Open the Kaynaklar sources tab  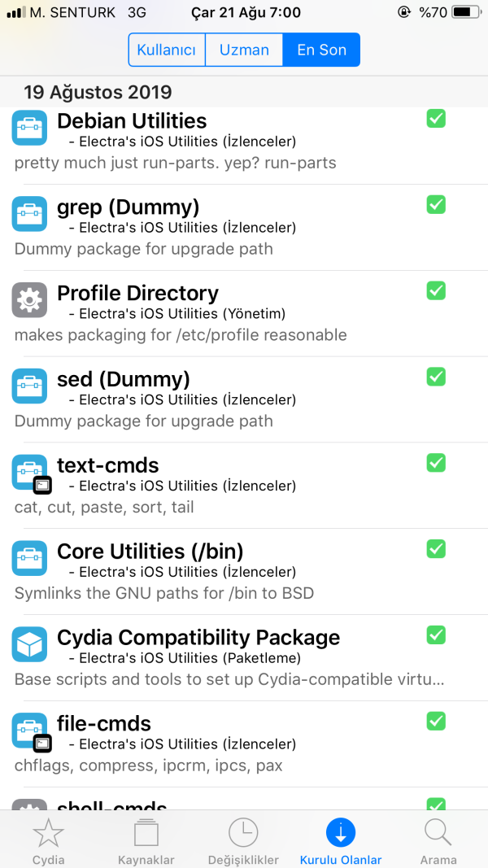click(146, 841)
